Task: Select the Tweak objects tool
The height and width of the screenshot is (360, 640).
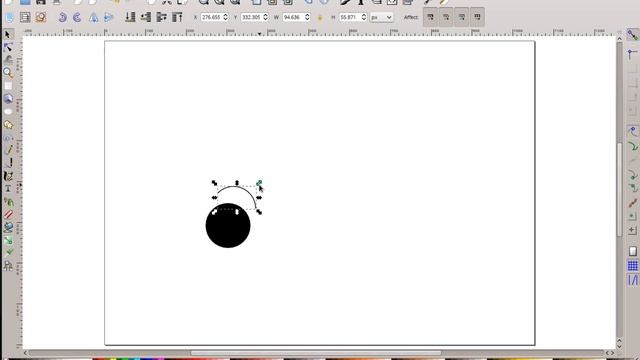Action: point(8,60)
